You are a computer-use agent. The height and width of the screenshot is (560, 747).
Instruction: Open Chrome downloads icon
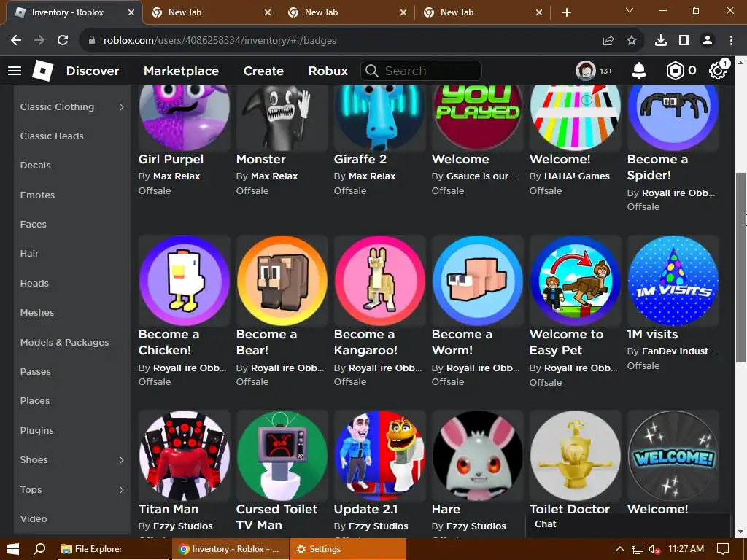click(x=661, y=41)
